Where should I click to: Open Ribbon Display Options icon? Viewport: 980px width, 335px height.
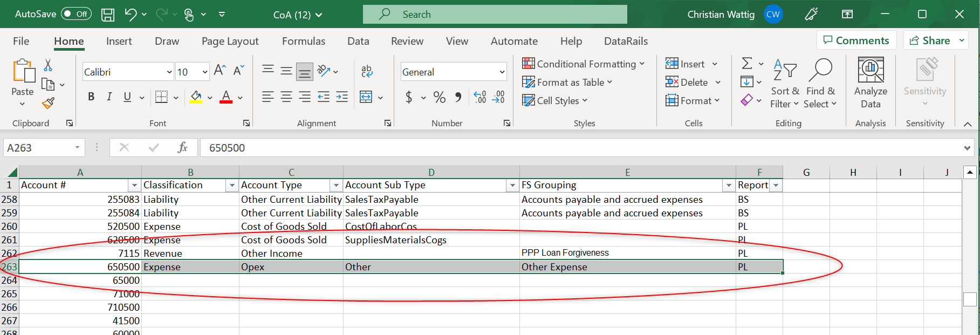847,15
